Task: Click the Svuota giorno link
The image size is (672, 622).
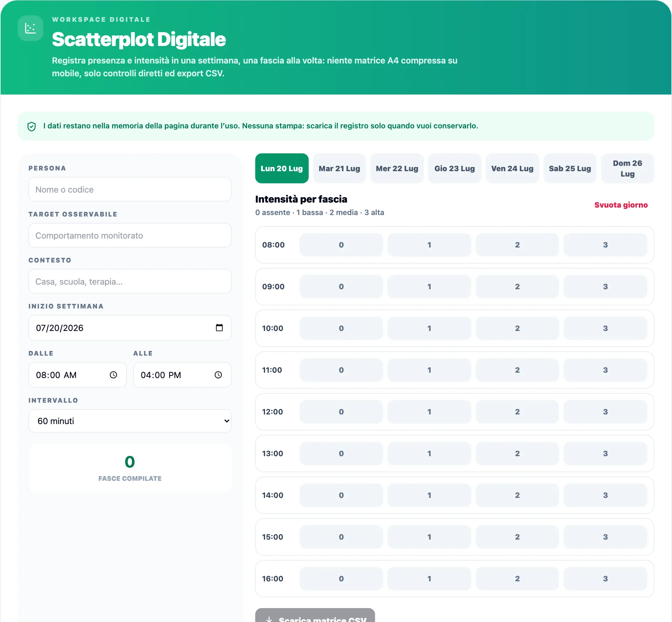Action: pos(621,205)
